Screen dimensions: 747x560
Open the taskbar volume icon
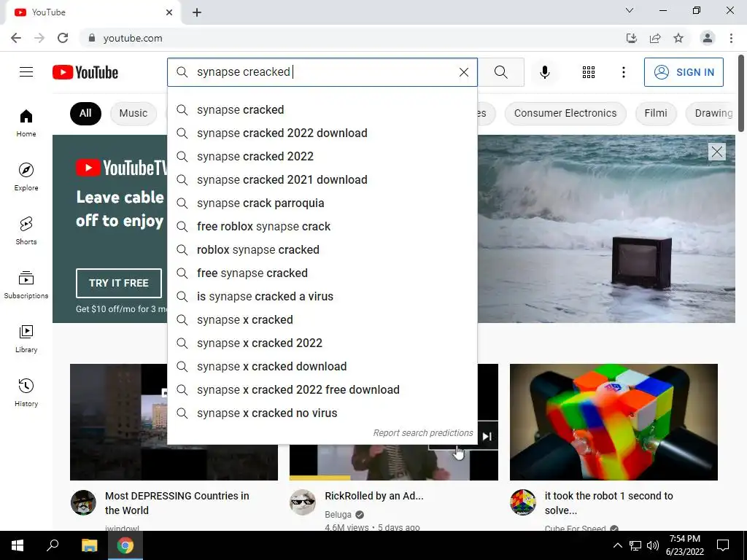click(653, 545)
